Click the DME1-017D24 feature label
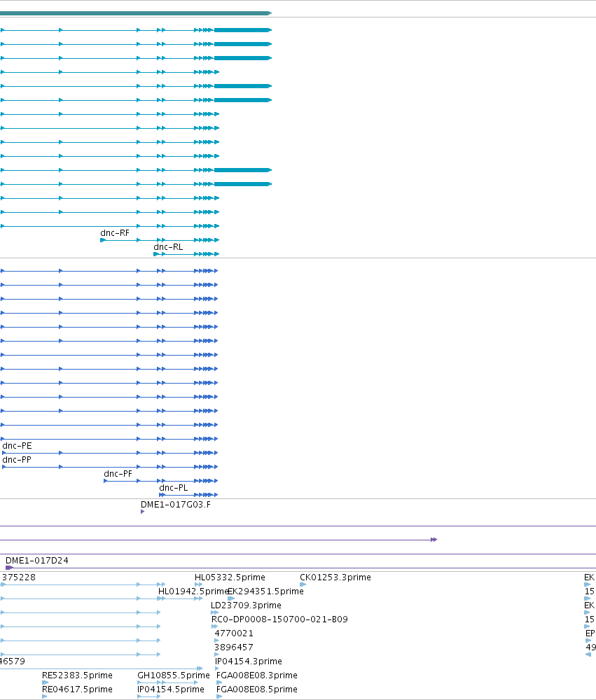 coord(37,560)
